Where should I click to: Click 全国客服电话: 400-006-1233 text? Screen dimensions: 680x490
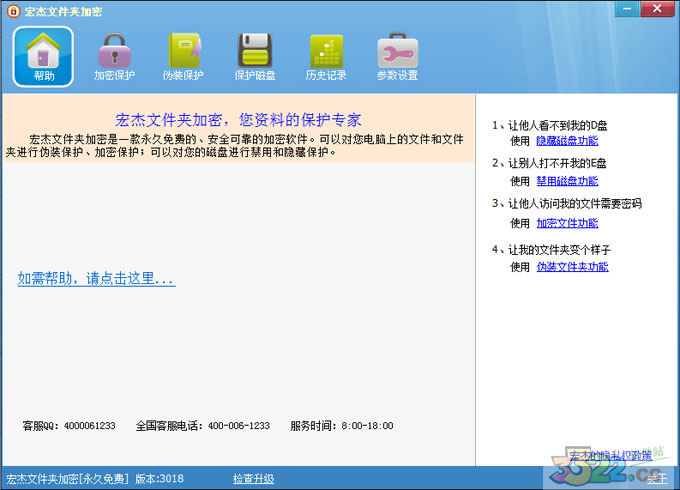pyautogui.click(x=203, y=426)
